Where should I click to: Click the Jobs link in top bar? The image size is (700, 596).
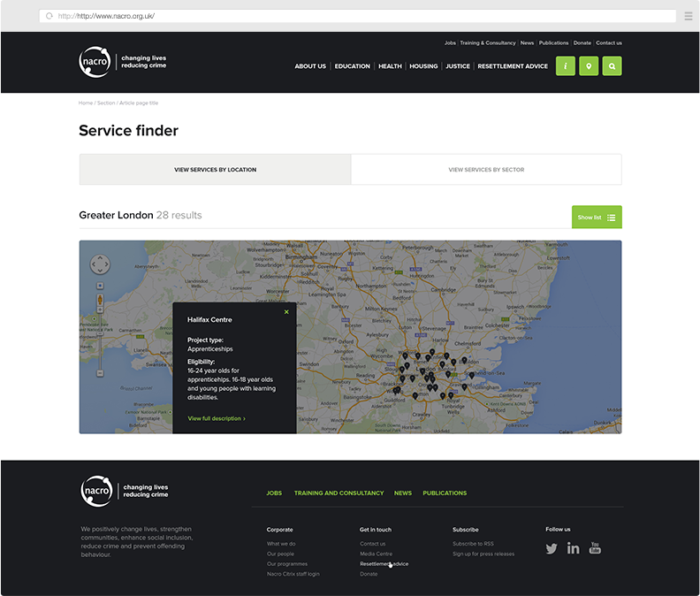point(450,43)
